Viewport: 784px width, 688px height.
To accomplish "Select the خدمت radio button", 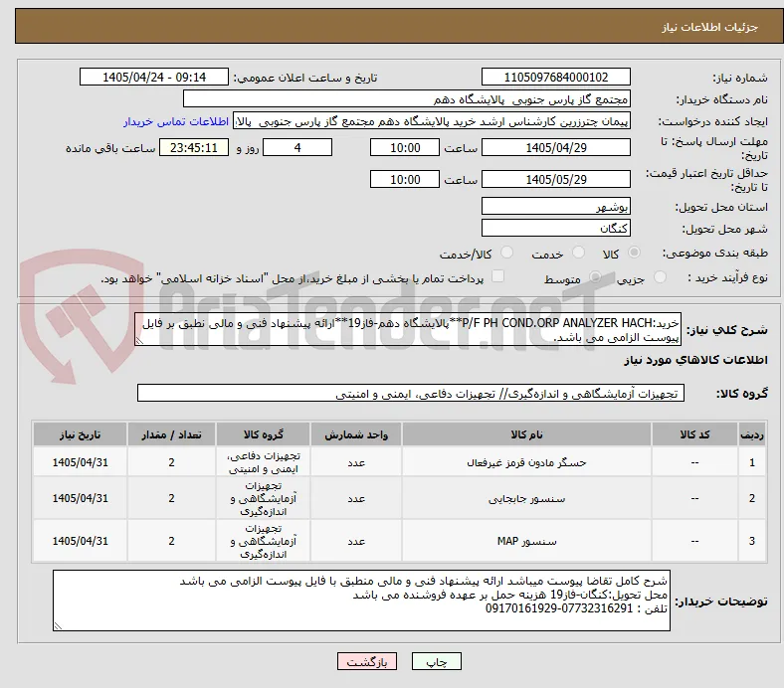I will [x=578, y=253].
